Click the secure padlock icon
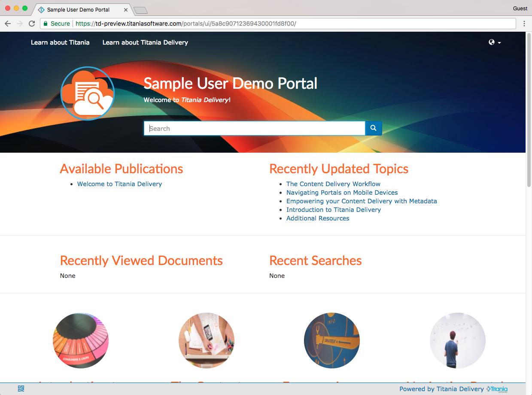This screenshot has width=532, height=395. pyautogui.click(x=45, y=24)
